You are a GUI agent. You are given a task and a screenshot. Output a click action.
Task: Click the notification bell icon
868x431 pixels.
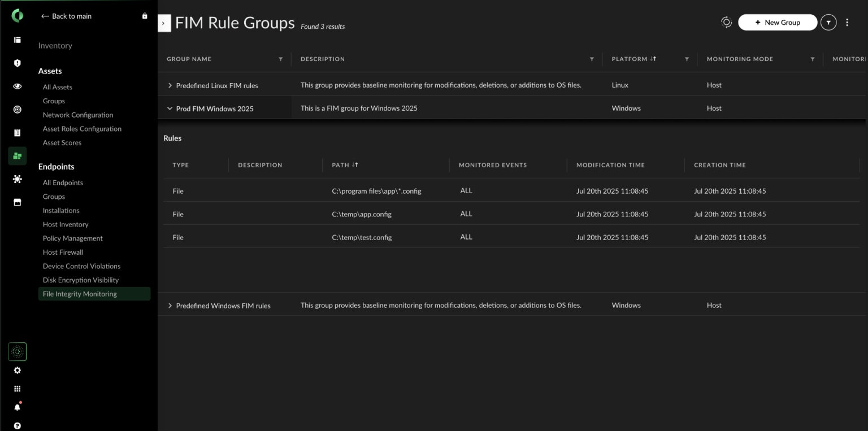17,407
